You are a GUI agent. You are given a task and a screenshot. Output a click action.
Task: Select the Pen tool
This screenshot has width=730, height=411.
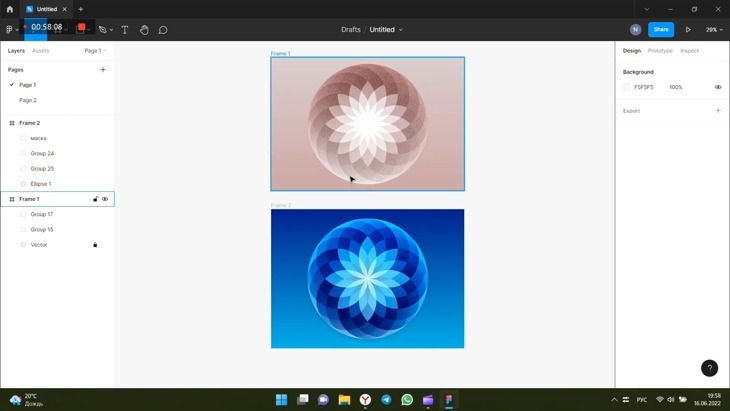(102, 30)
